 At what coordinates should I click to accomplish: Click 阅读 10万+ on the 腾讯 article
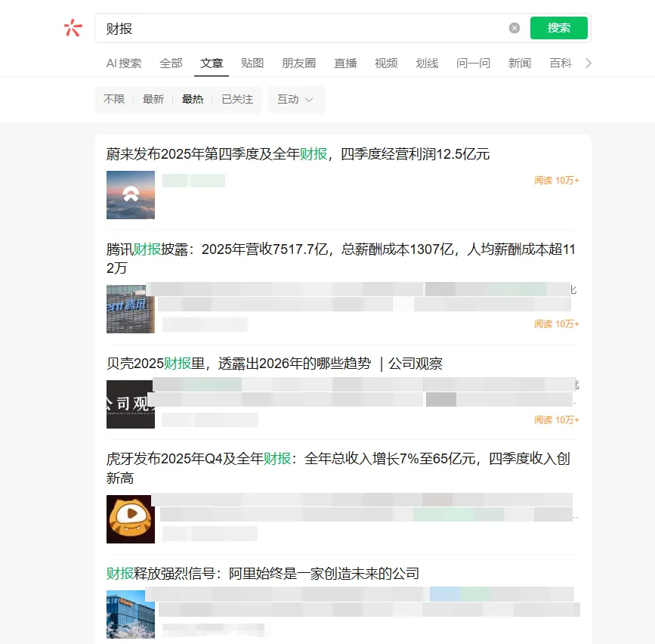pyautogui.click(x=557, y=324)
